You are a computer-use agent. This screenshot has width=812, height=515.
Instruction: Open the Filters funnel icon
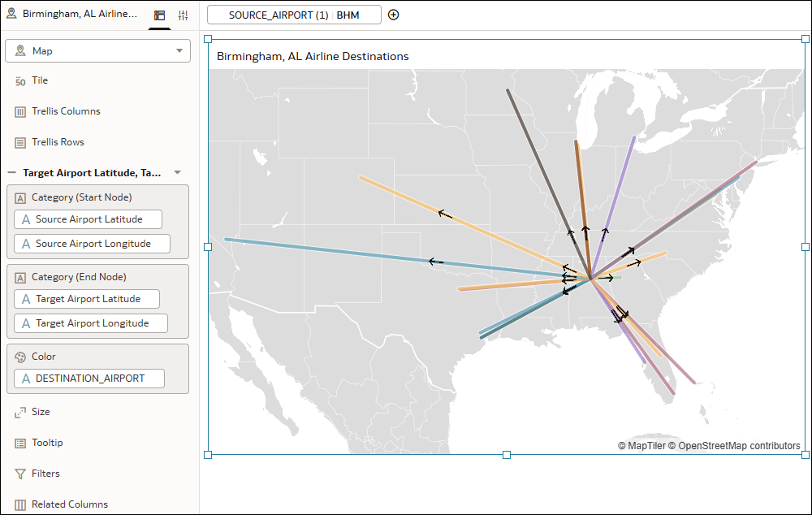click(19, 474)
